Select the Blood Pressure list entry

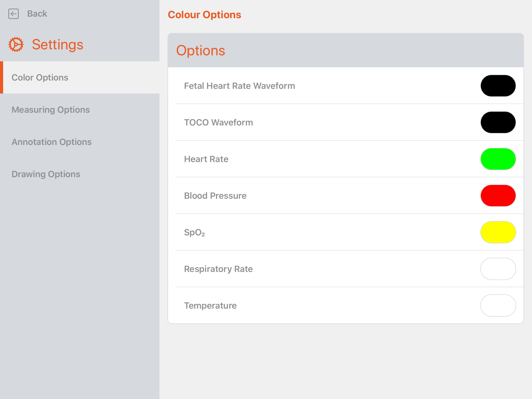(x=215, y=196)
